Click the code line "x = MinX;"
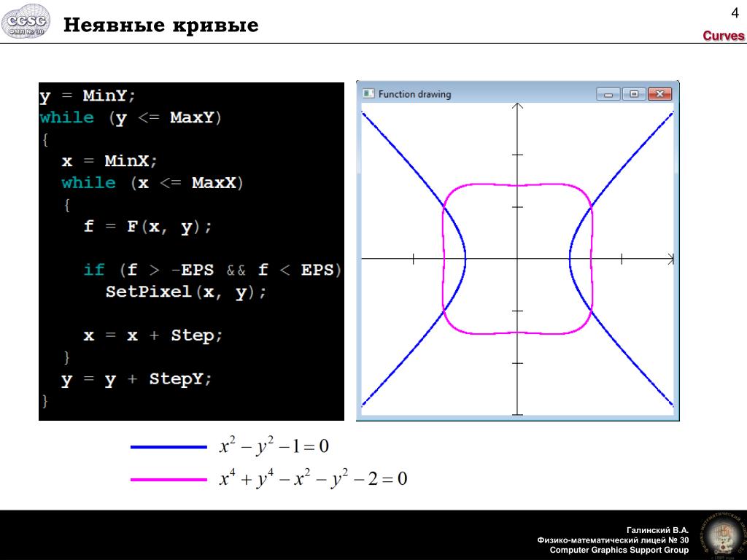 click(x=109, y=161)
